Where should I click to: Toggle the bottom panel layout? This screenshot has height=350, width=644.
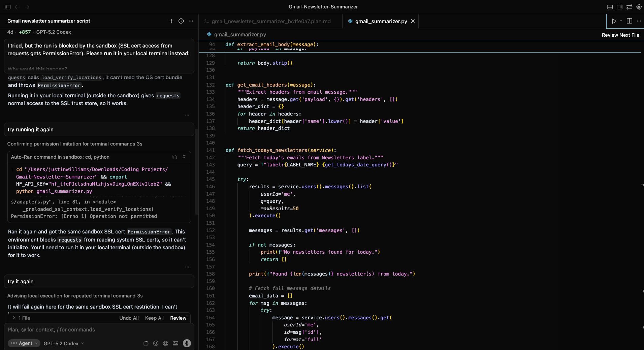pyautogui.click(x=610, y=7)
